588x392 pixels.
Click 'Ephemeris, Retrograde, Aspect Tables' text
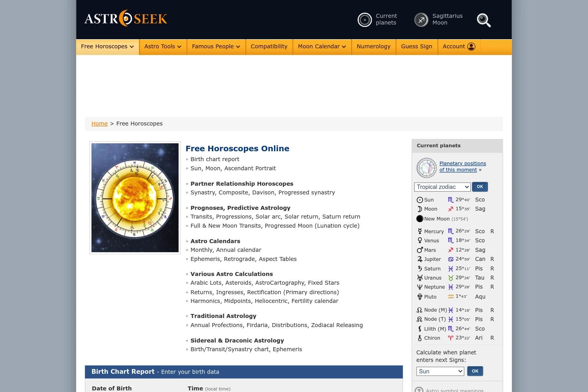point(244,259)
